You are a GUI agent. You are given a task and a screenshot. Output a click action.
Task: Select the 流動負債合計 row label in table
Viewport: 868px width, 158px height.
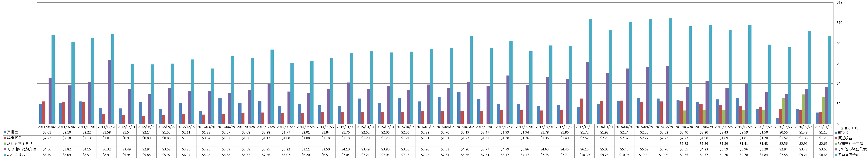click(x=18, y=155)
